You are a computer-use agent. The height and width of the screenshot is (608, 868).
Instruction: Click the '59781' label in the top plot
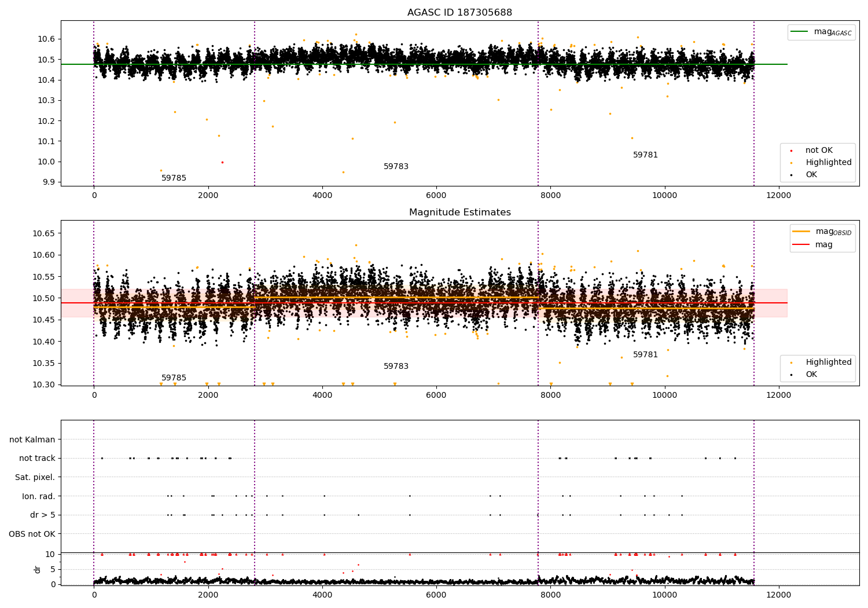(x=645, y=155)
